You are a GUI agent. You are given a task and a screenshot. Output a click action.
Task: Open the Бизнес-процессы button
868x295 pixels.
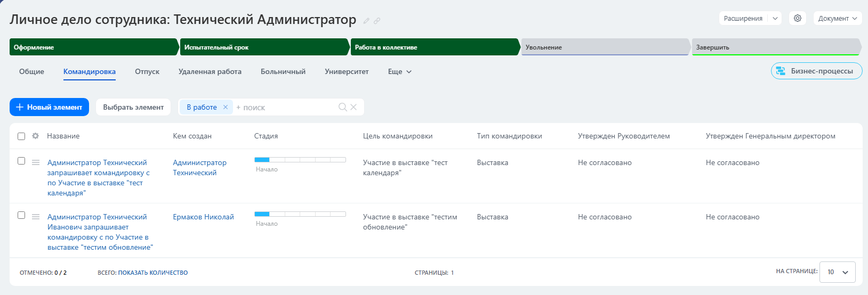(816, 71)
